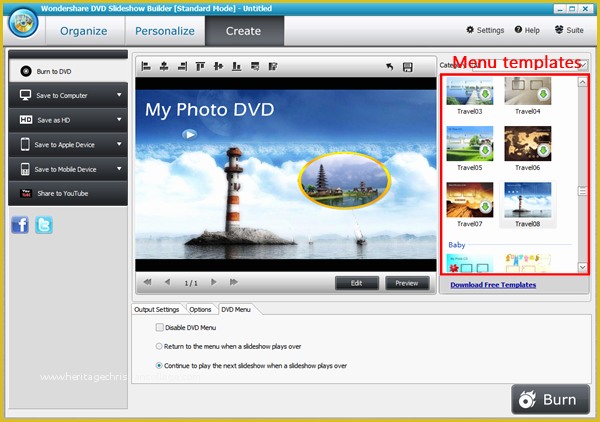Switch to the Organize tab
Screen dimensions: 600x422
pos(84,31)
